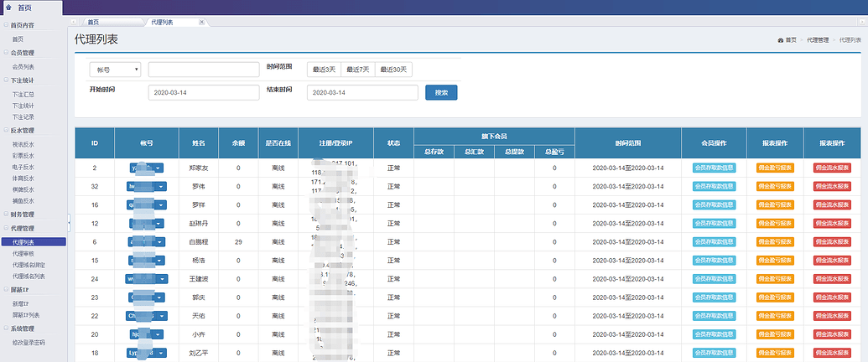Click the blue 搜索 button

pos(441,92)
